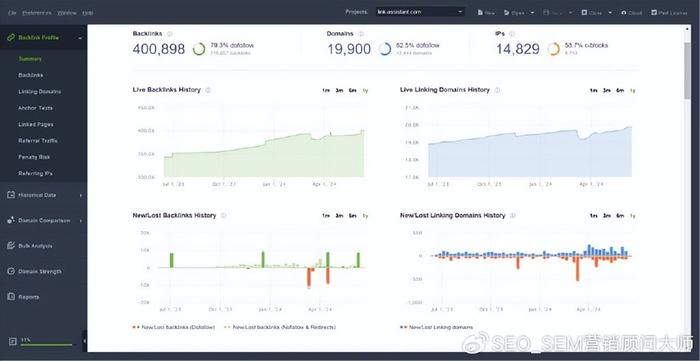Image resolution: width=700 pixels, height=361 pixels.
Task: Set New/Lost Linking Domains History range to 1m
Action: [x=593, y=216]
